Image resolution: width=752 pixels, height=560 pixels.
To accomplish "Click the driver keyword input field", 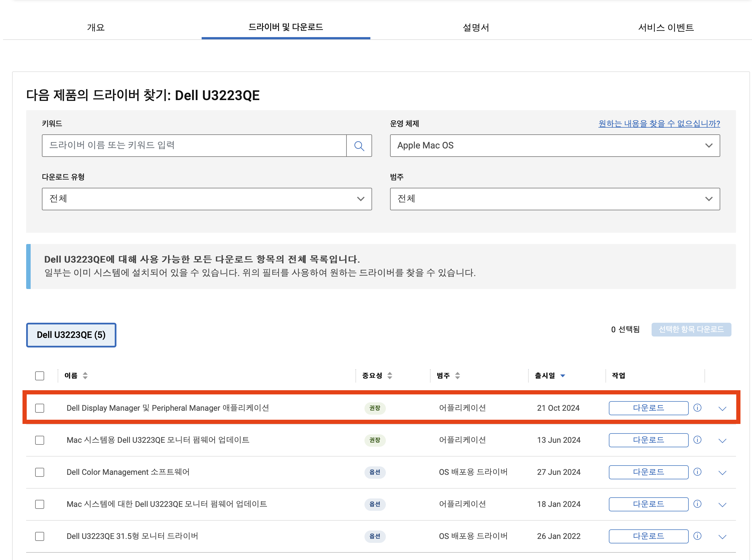I will coord(194,146).
